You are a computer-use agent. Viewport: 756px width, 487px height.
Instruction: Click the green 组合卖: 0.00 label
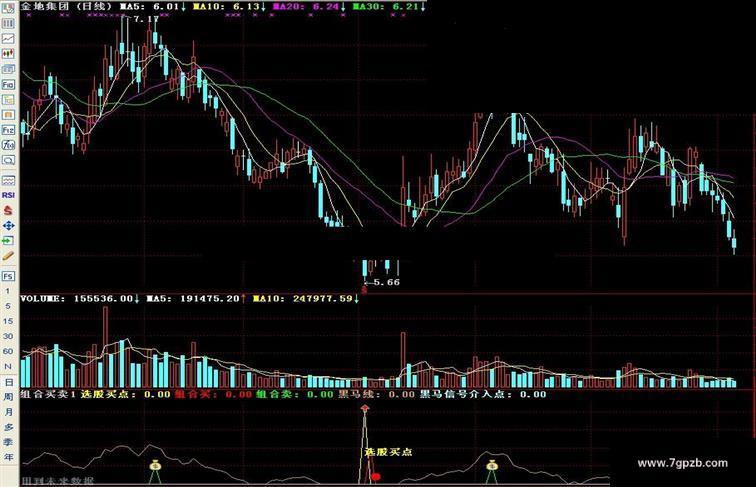click(295, 394)
